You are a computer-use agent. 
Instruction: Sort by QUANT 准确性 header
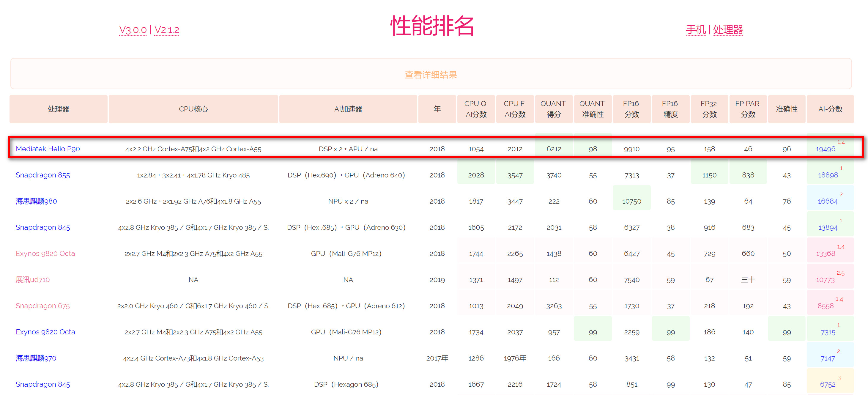pyautogui.click(x=593, y=109)
